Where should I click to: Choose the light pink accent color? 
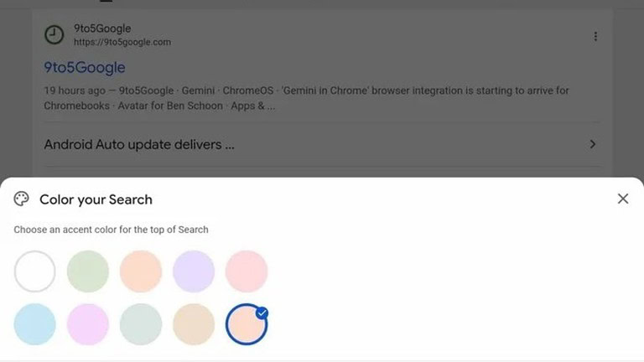tap(247, 271)
